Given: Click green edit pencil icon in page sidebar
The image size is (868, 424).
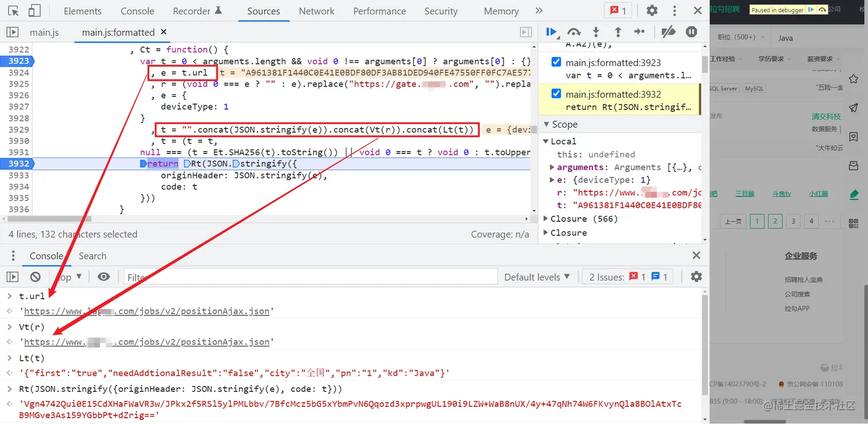Looking at the screenshot, I should (854, 194).
